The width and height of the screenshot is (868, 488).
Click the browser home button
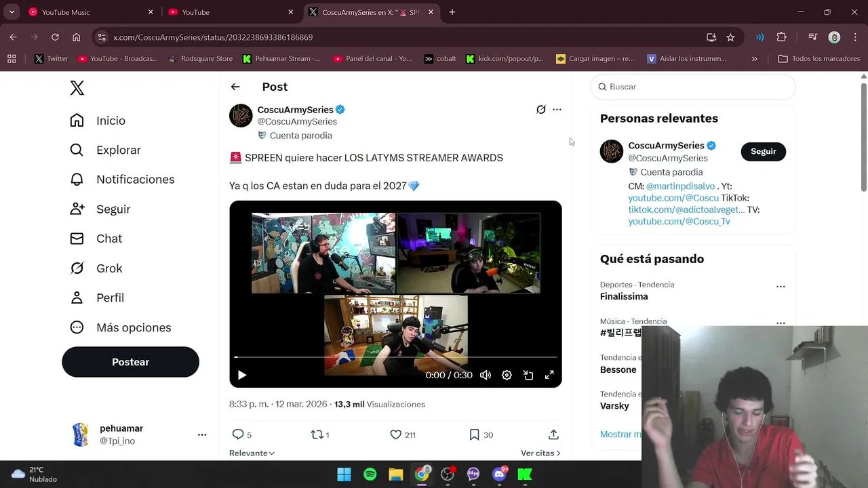point(76,37)
